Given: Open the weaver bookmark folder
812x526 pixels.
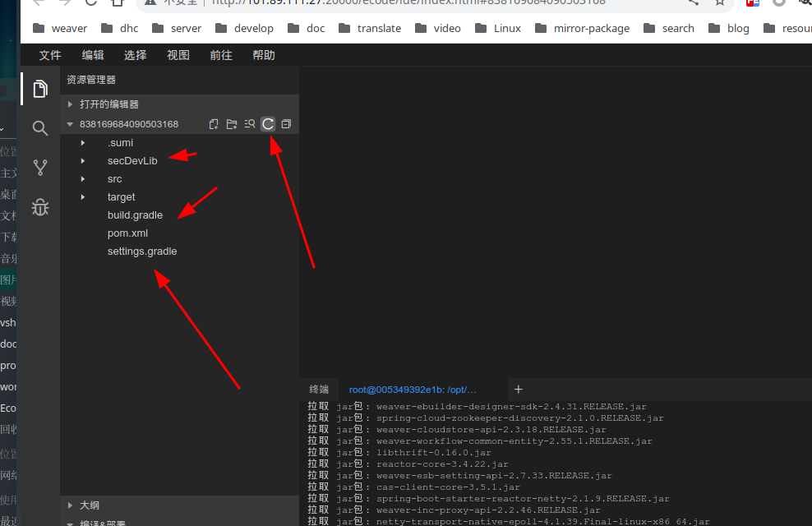Looking at the screenshot, I should (60, 29).
